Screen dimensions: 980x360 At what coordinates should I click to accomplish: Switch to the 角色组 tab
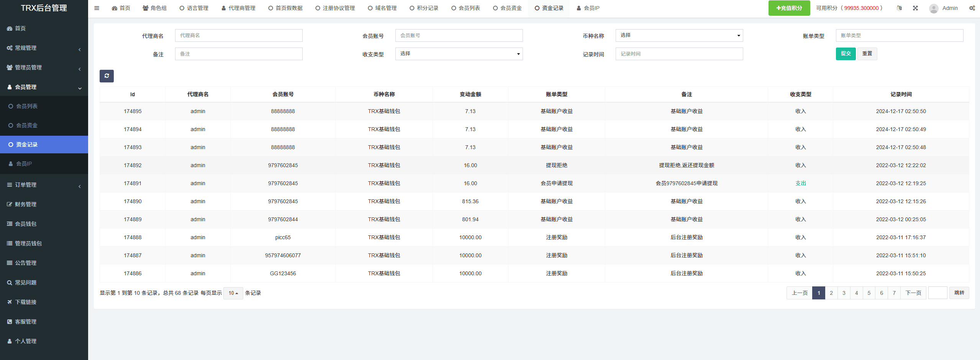(155, 8)
